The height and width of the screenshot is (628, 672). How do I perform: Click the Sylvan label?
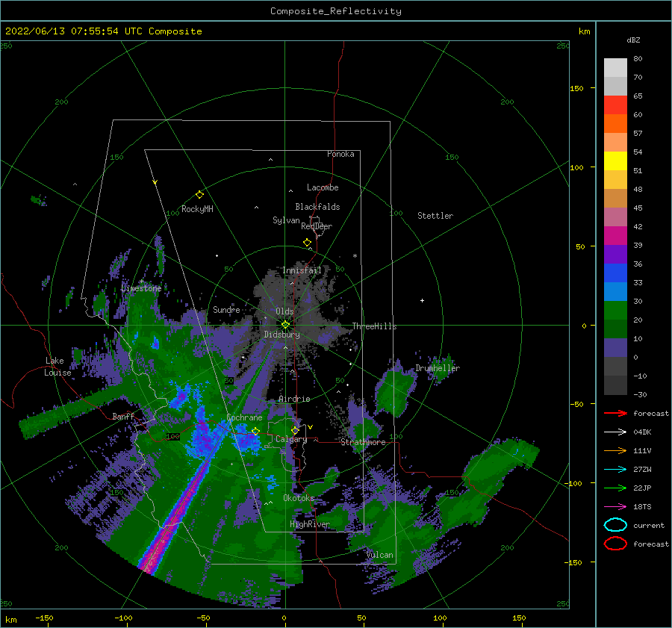(x=286, y=220)
